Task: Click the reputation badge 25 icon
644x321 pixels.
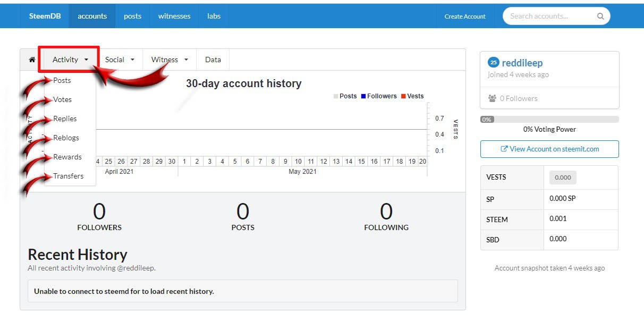Action: (x=493, y=63)
